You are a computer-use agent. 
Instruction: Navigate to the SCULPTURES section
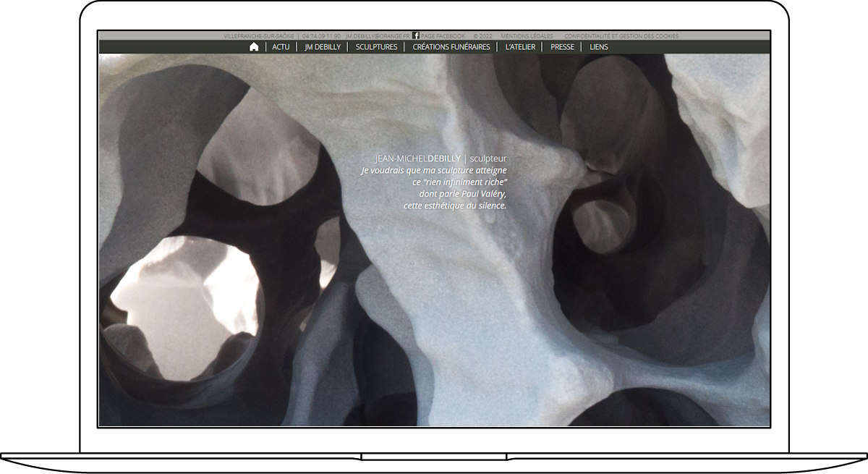pos(376,47)
